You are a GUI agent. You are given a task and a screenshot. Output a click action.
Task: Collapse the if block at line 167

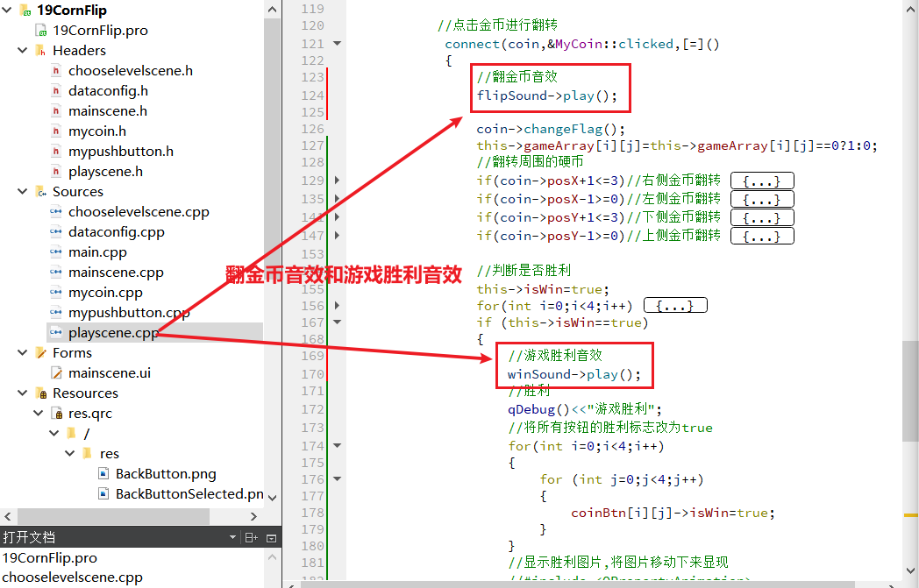(337, 322)
